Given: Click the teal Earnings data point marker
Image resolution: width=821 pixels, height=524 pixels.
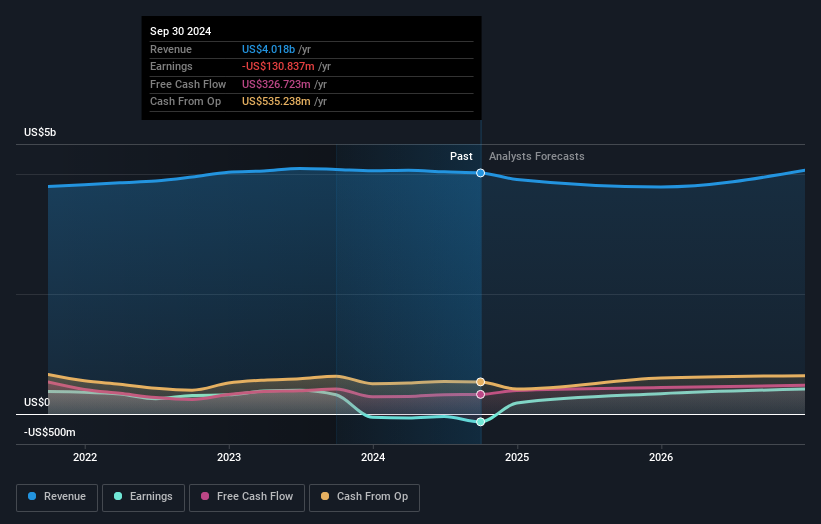Looking at the screenshot, I should pos(480,421).
